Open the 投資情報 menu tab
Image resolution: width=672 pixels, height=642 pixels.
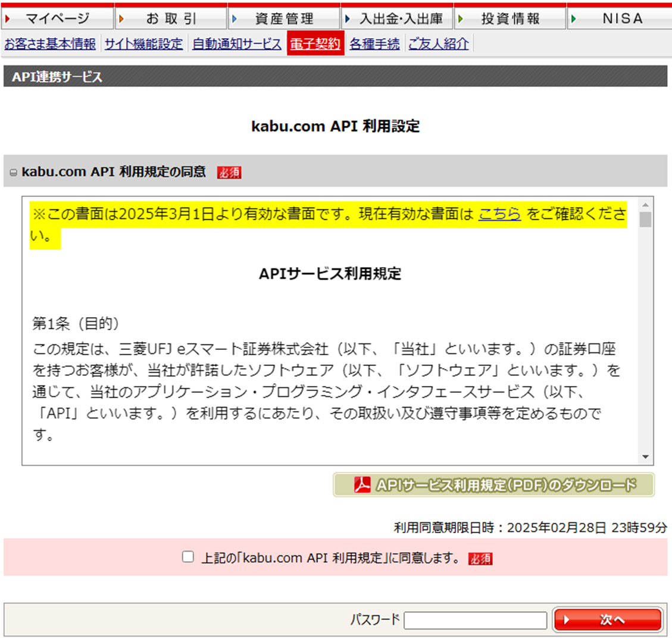pos(510,18)
